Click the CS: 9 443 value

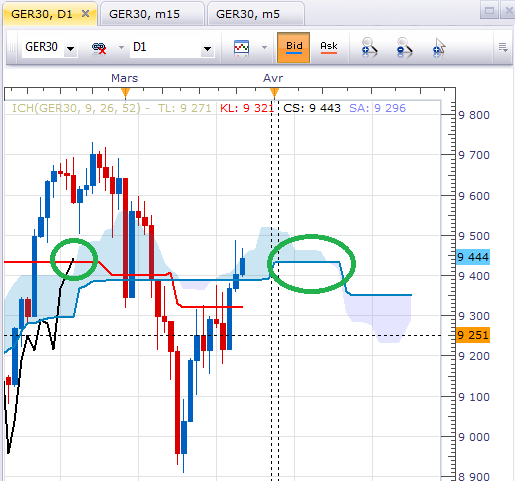pos(312,108)
